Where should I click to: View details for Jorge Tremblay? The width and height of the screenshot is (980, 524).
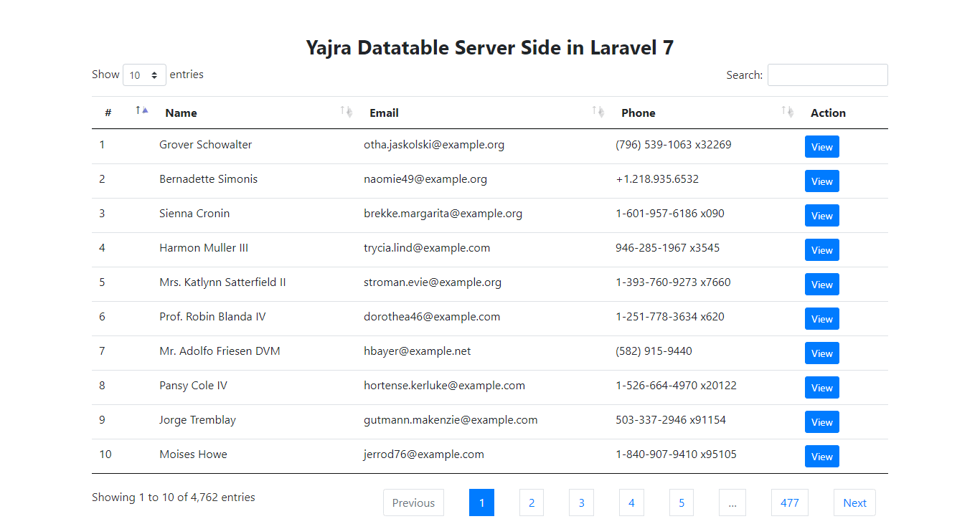coord(821,421)
